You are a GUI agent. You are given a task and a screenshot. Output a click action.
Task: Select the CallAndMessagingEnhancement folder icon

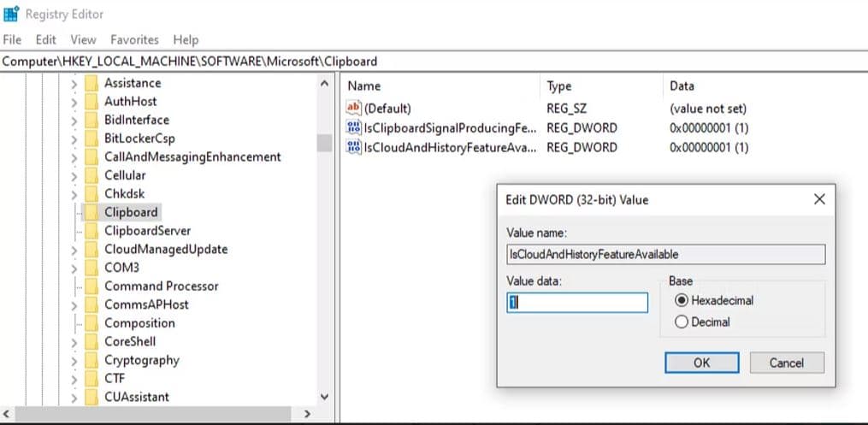pyautogui.click(x=92, y=157)
